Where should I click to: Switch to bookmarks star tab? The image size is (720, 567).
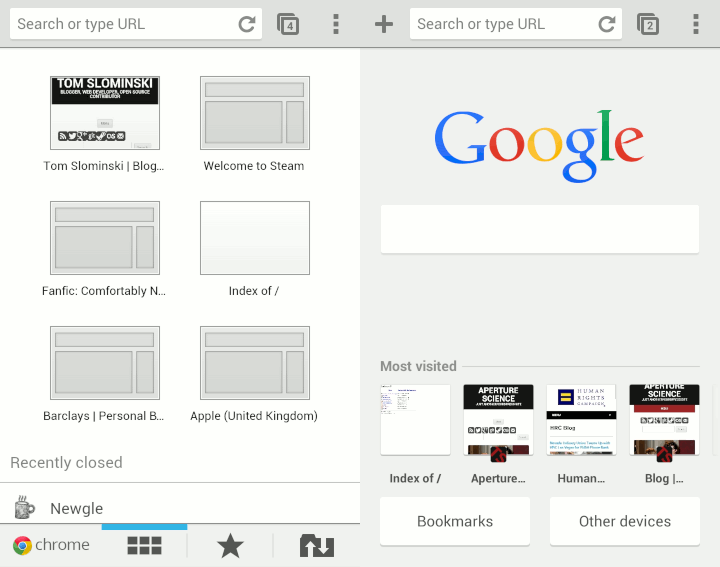pos(230,545)
